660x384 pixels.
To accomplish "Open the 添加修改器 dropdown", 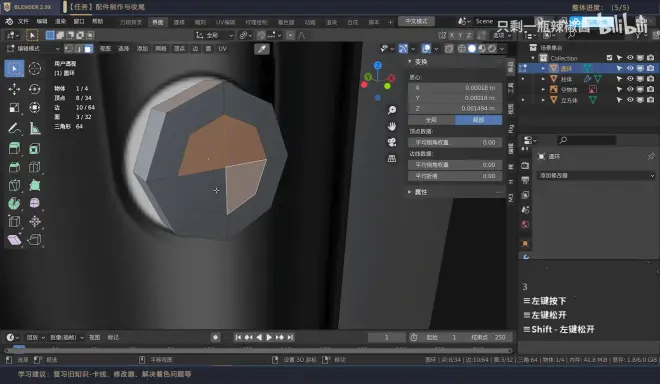I will 596,176.
